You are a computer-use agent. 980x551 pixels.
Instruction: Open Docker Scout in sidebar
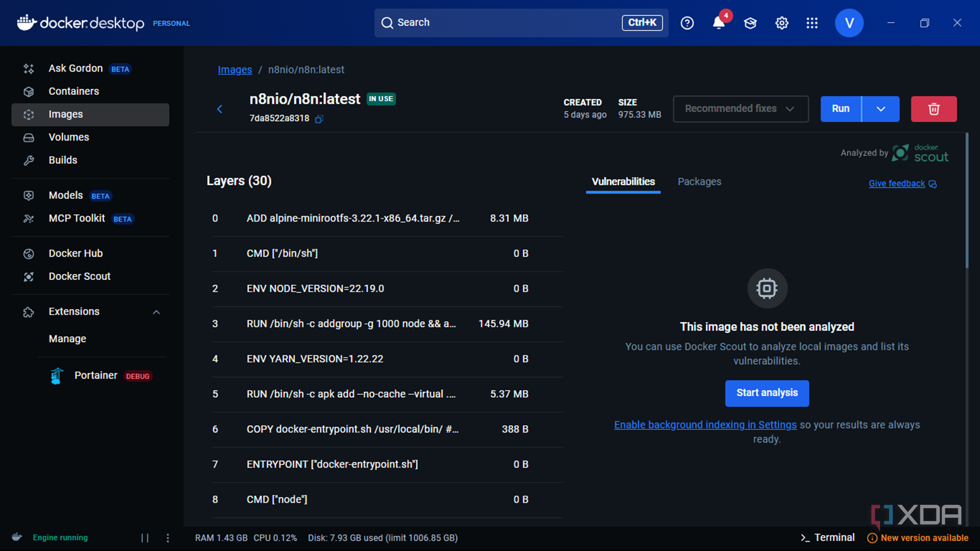click(x=90, y=277)
